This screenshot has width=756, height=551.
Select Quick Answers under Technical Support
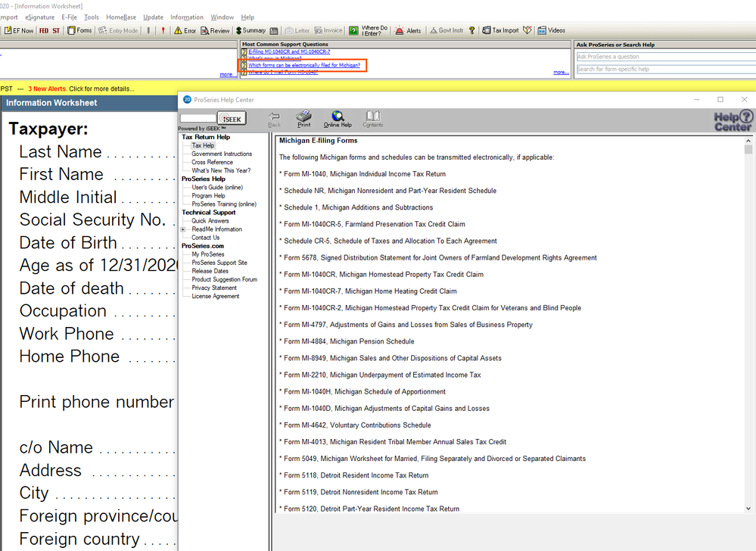(x=210, y=221)
